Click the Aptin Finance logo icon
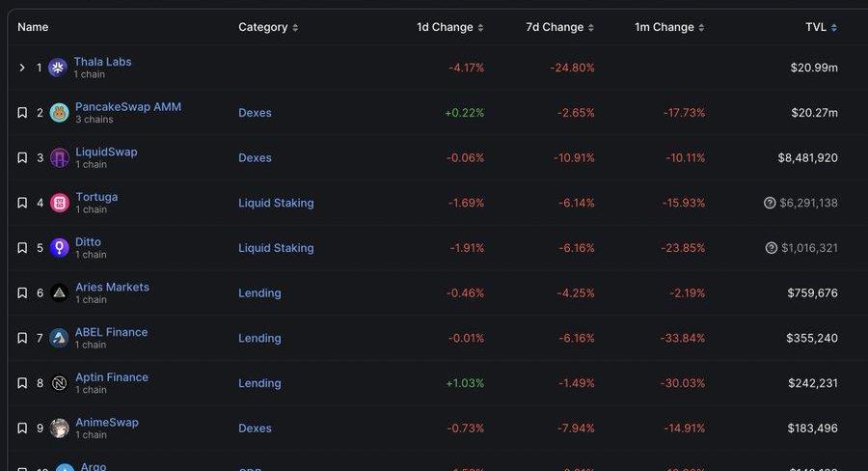This screenshot has height=471, width=868. click(59, 383)
